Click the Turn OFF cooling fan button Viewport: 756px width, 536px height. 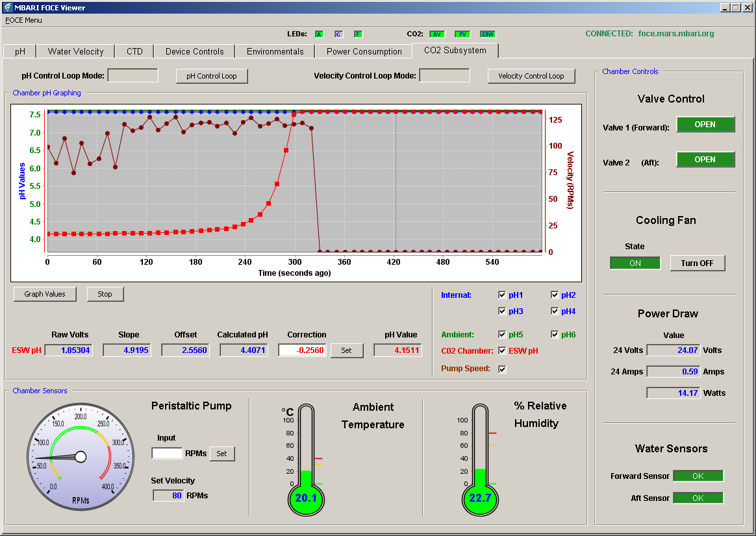(697, 263)
